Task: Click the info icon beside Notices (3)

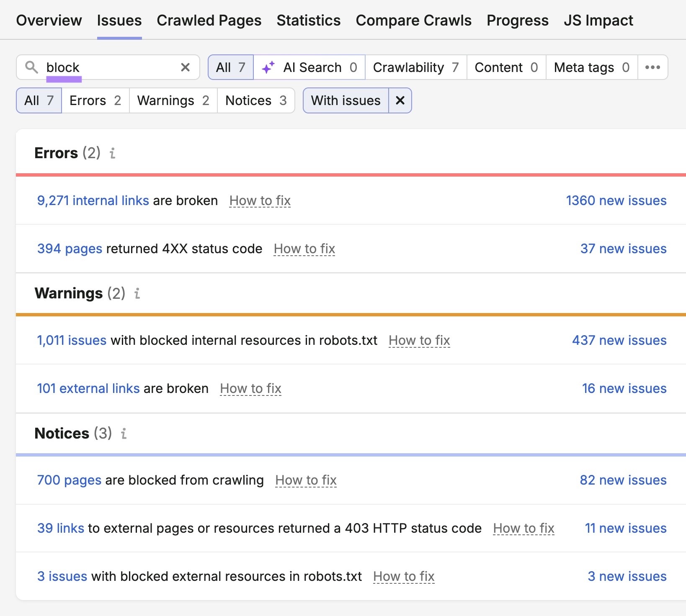Action: 124,434
